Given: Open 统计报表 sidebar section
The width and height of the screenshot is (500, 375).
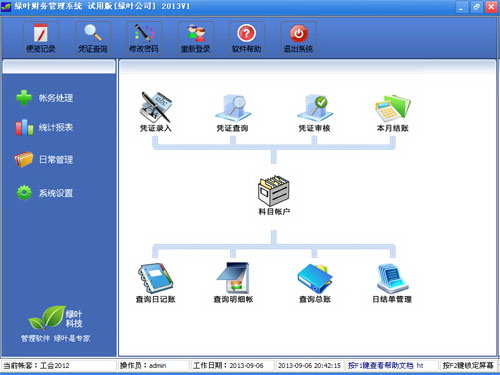Looking at the screenshot, I should [45, 127].
